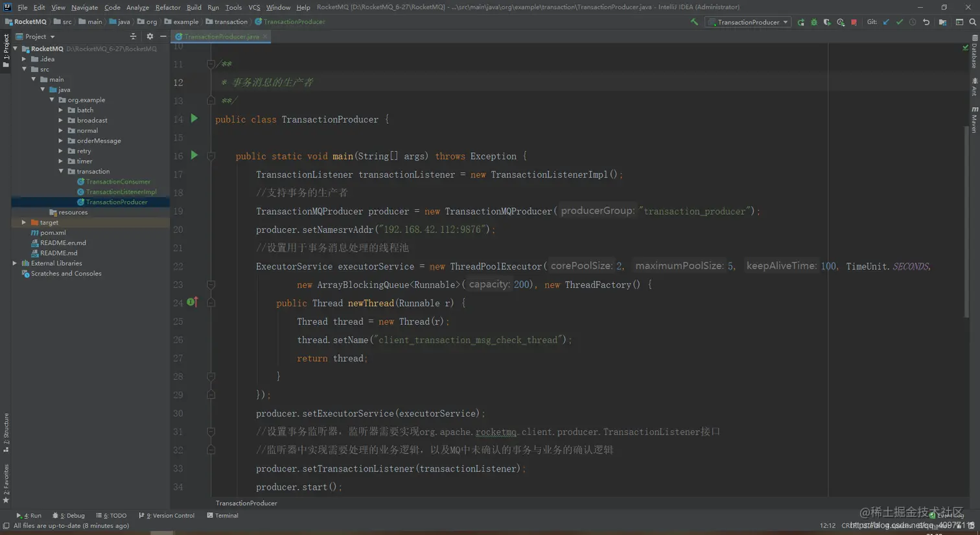Expand External Libraries node
Screen dimensions: 980x535
point(16,263)
